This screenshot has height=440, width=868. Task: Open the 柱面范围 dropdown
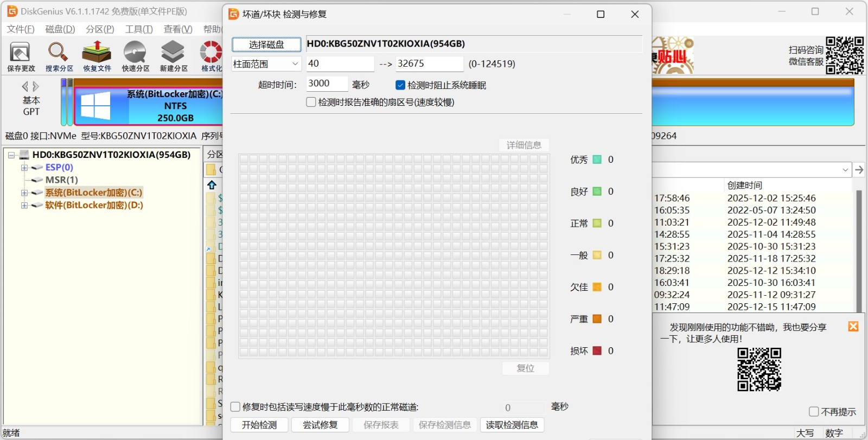coord(266,64)
